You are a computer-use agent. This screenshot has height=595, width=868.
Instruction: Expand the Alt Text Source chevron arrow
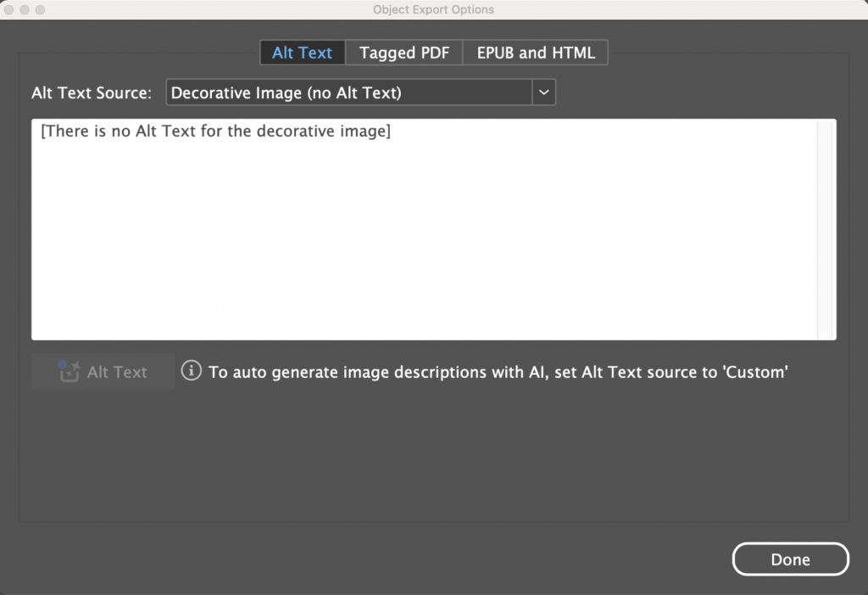pyautogui.click(x=543, y=92)
